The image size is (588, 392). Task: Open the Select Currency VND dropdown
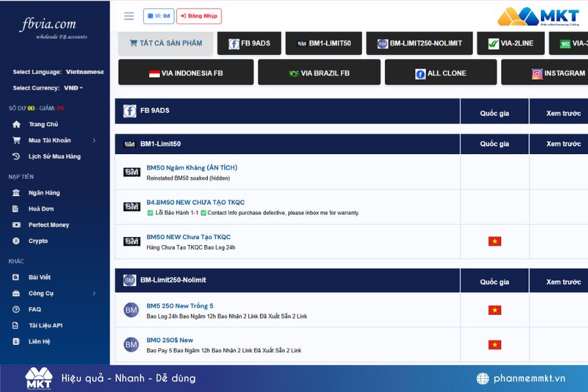(x=73, y=88)
